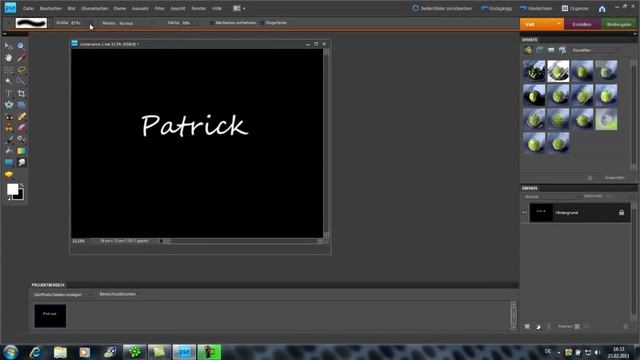Select the Spot Healing Brush bandage tool
The width and height of the screenshot is (640, 360).
click(21, 117)
